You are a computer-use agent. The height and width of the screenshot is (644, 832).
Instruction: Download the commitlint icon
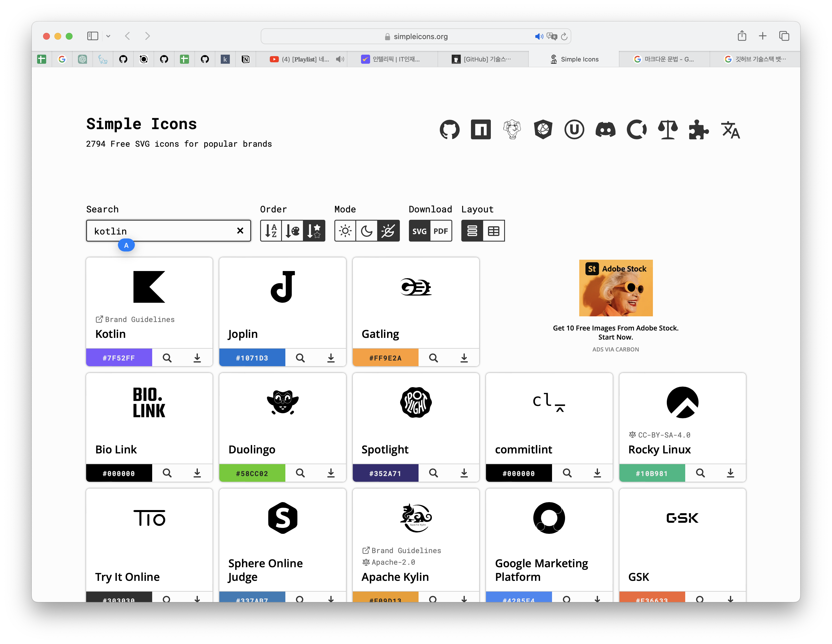pyautogui.click(x=597, y=473)
